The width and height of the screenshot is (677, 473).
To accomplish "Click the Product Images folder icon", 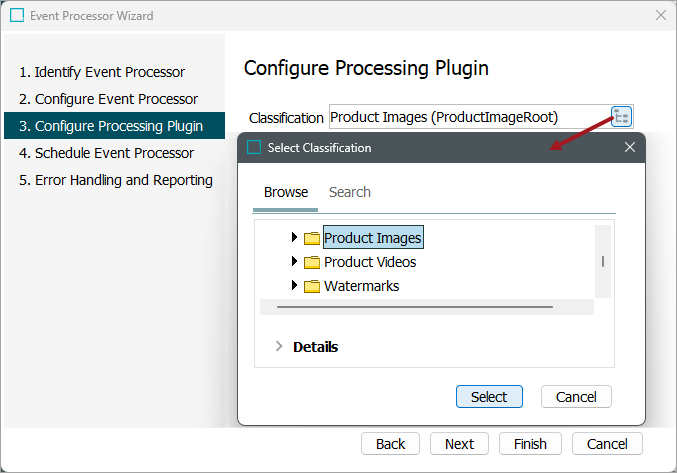I will (312, 238).
